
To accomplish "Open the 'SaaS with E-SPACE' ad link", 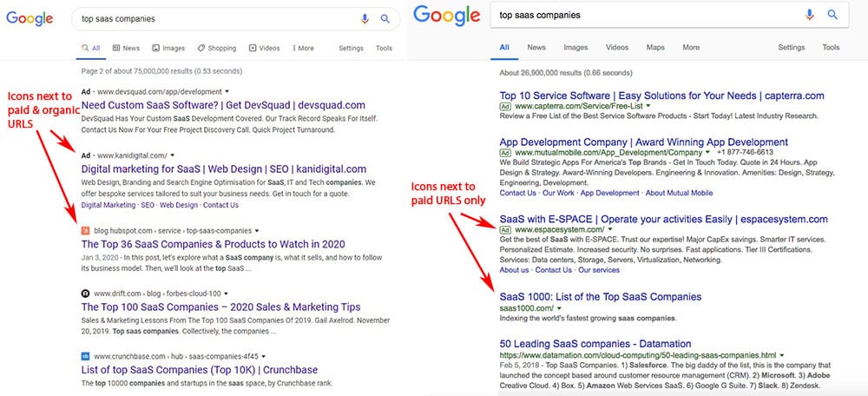I will tap(664, 220).
